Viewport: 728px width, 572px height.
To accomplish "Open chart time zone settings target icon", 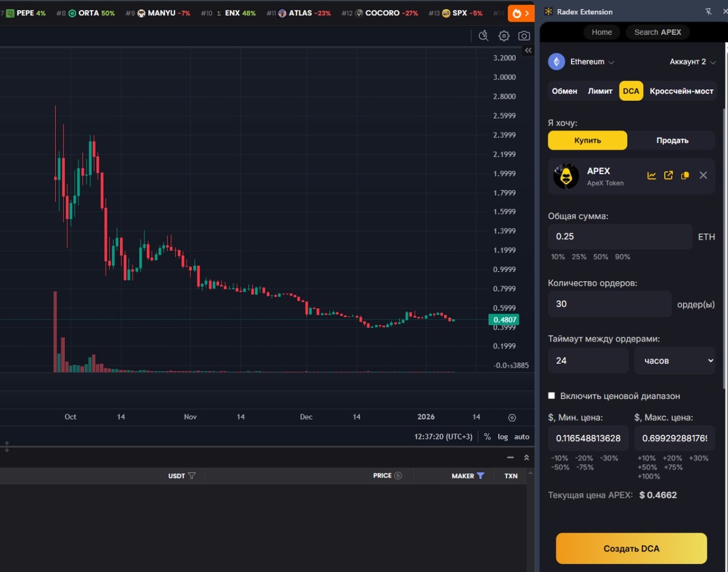I will point(512,417).
